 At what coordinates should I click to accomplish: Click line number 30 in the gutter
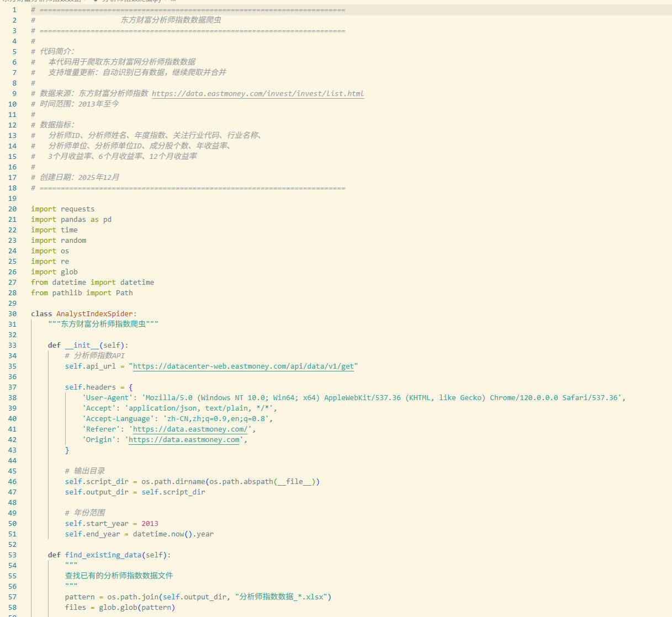[x=12, y=313]
